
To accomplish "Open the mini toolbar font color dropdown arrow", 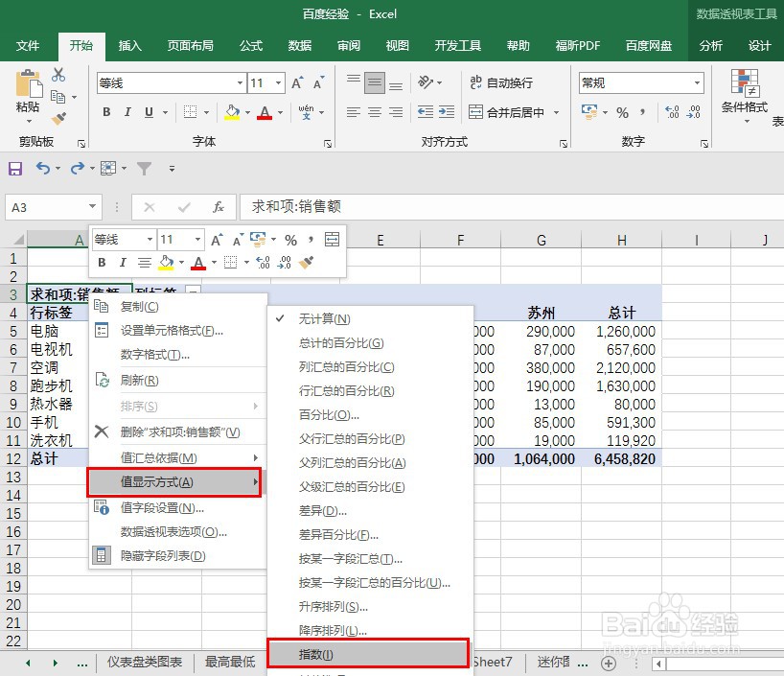I will click(x=214, y=262).
